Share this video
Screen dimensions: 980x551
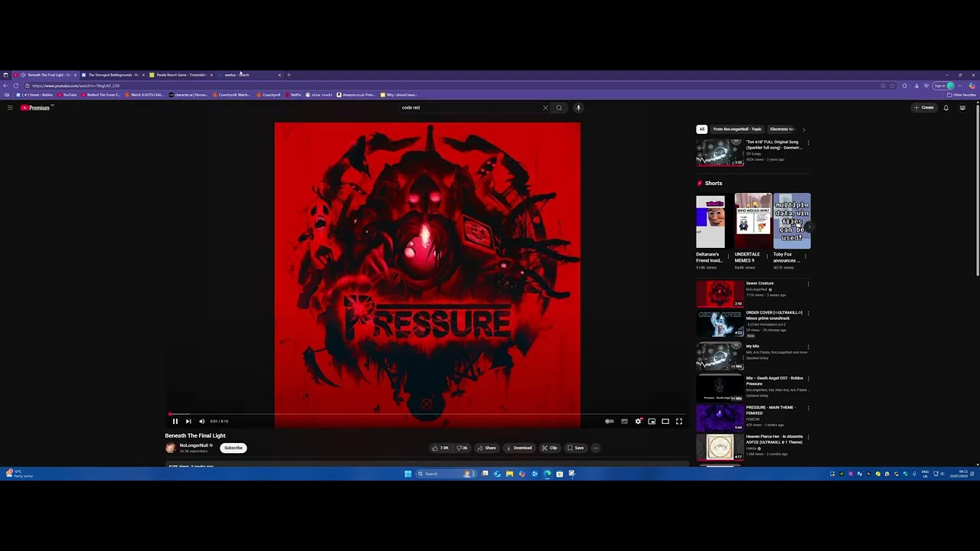click(x=487, y=448)
